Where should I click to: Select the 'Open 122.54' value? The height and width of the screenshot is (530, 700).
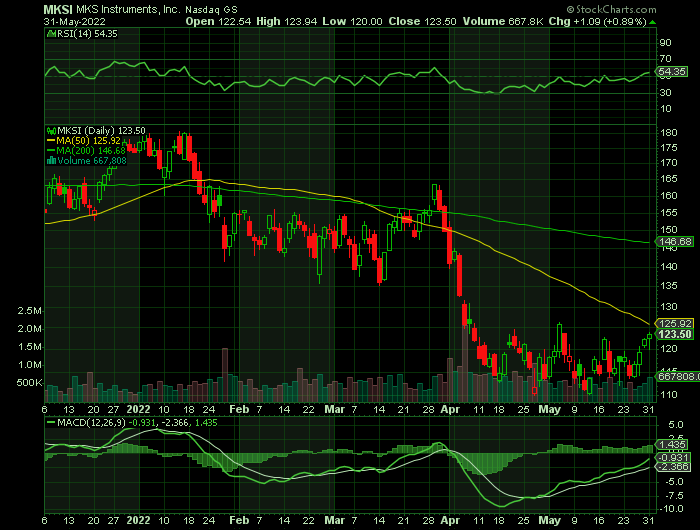[218, 21]
